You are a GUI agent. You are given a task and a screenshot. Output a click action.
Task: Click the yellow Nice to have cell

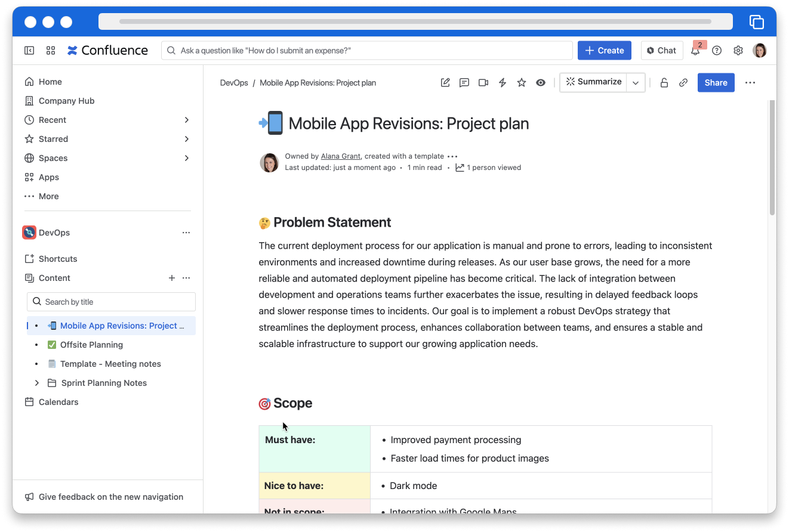[x=315, y=485]
